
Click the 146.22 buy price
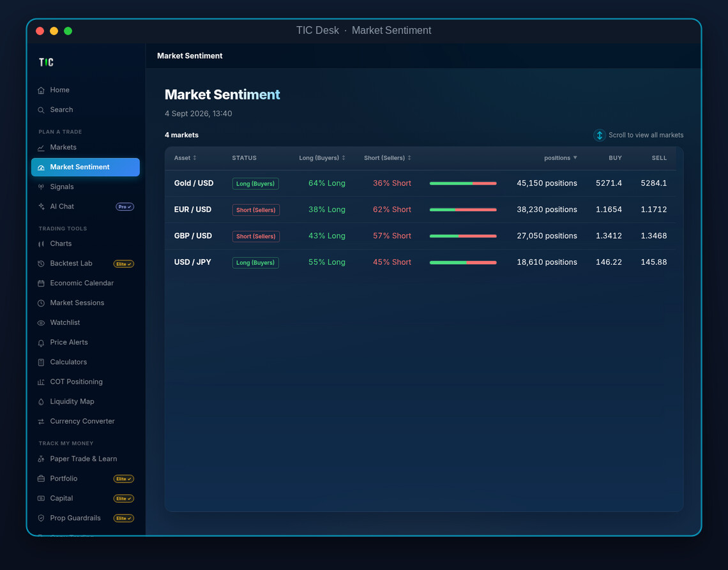(x=609, y=262)
